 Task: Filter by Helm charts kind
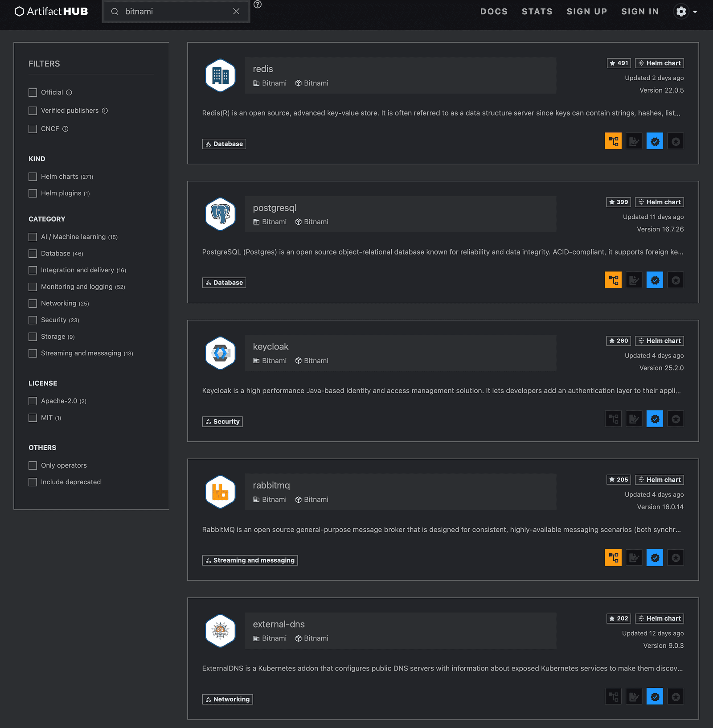pos(33,177)
